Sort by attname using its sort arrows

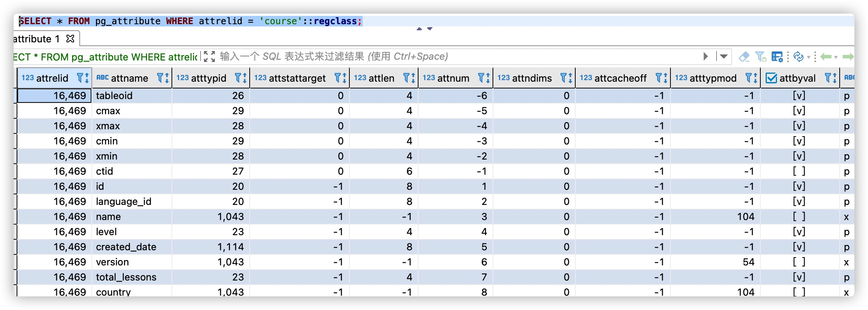coord(167,78)
